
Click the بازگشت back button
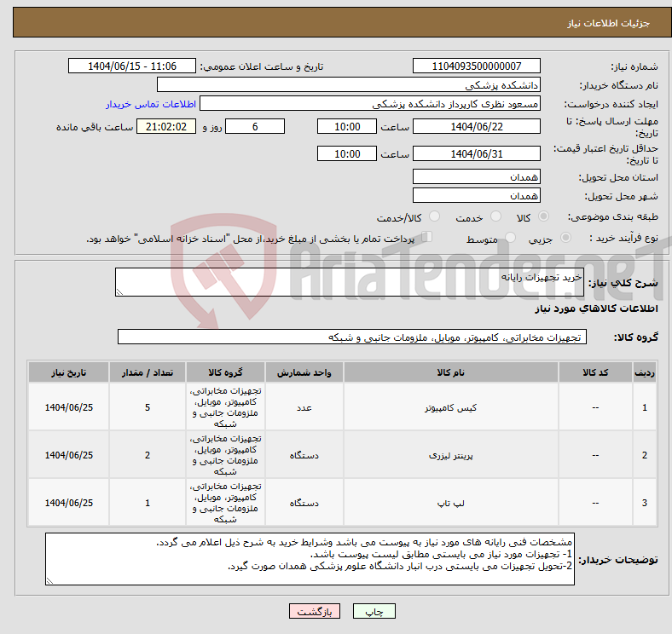pos(315,611)
